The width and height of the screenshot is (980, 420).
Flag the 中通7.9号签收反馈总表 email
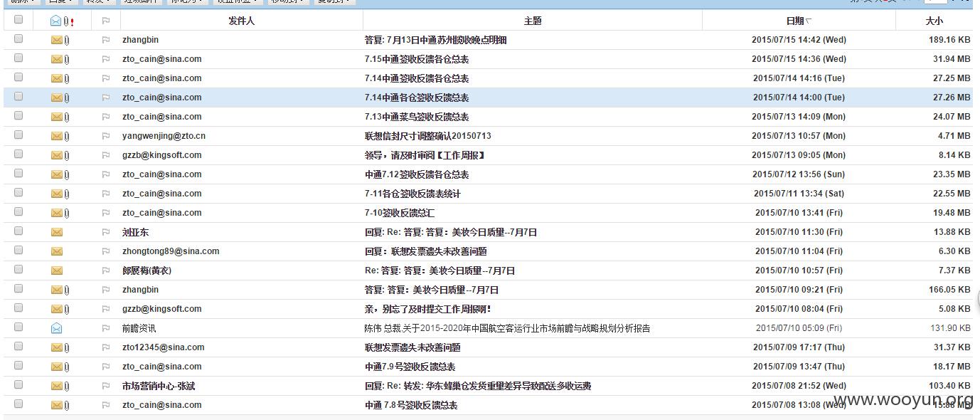[x=106, y=367]
